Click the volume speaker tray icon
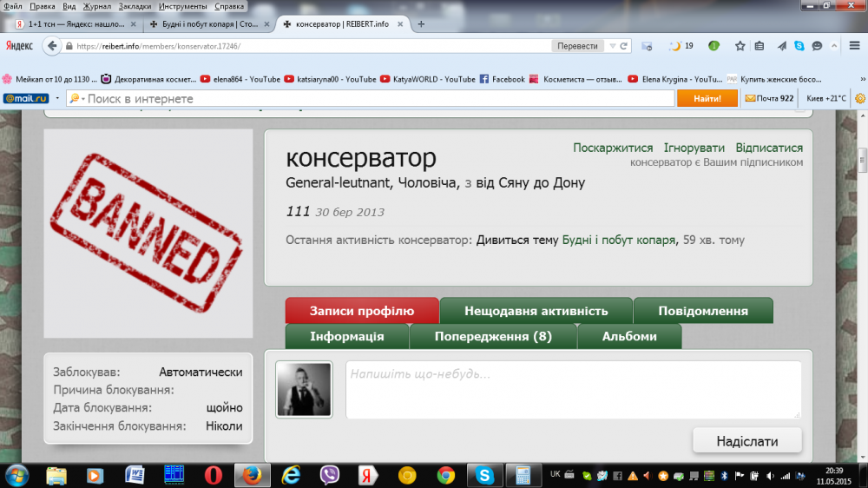Screen dimensions: 868x488 tap(770, 476)
